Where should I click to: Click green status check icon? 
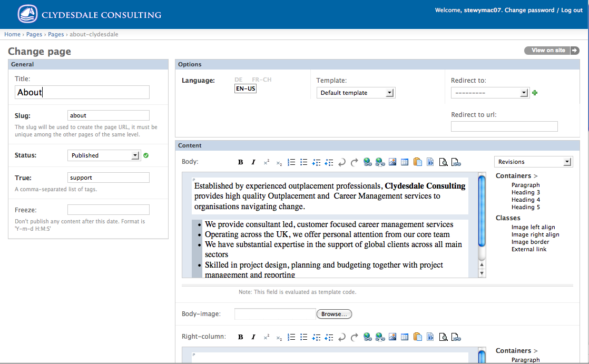click(x=146, y=155)
